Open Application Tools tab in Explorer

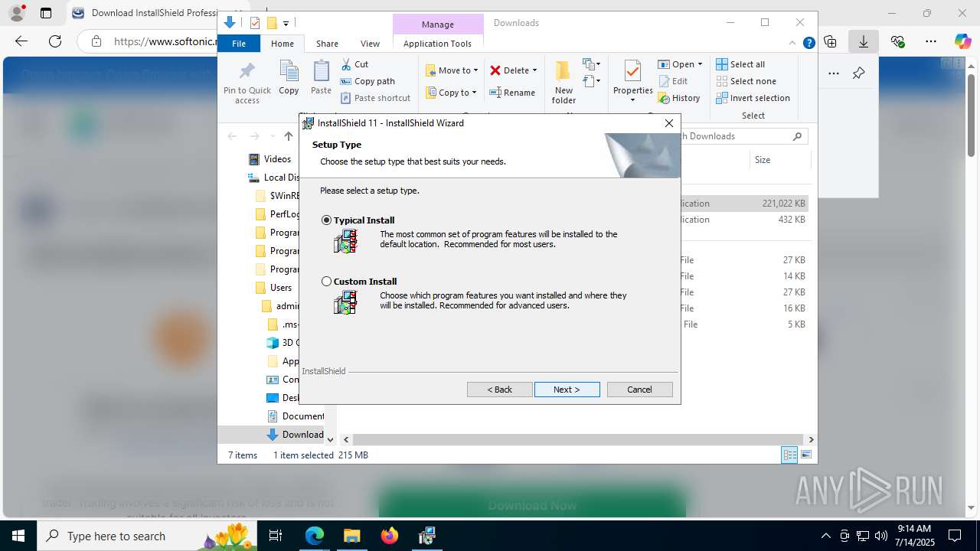tap(437, 44)
